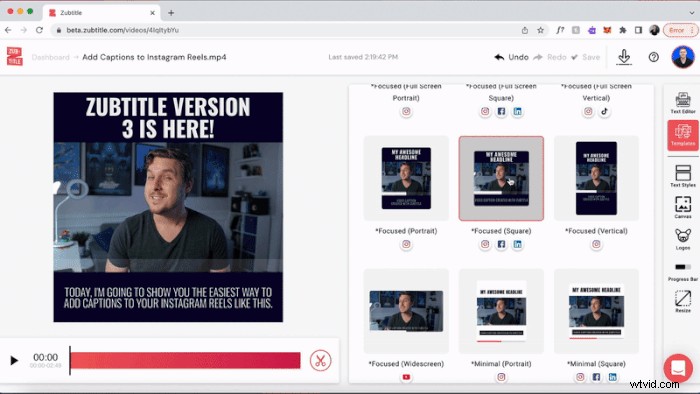700x394 pixels.
Task: Click Instagram icon under Minimal (Portrait)
Action: (501, 377)
